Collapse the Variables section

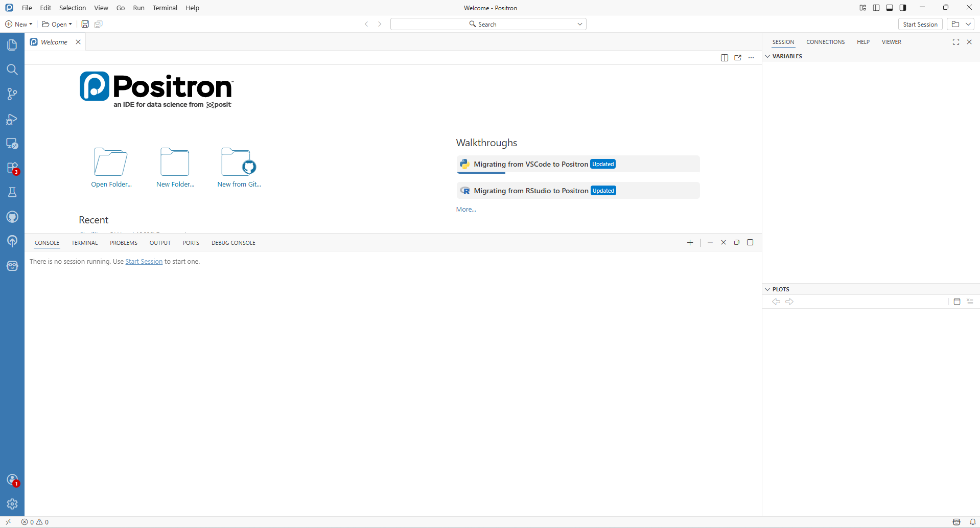pyautogui.click(x=767, y=56)
